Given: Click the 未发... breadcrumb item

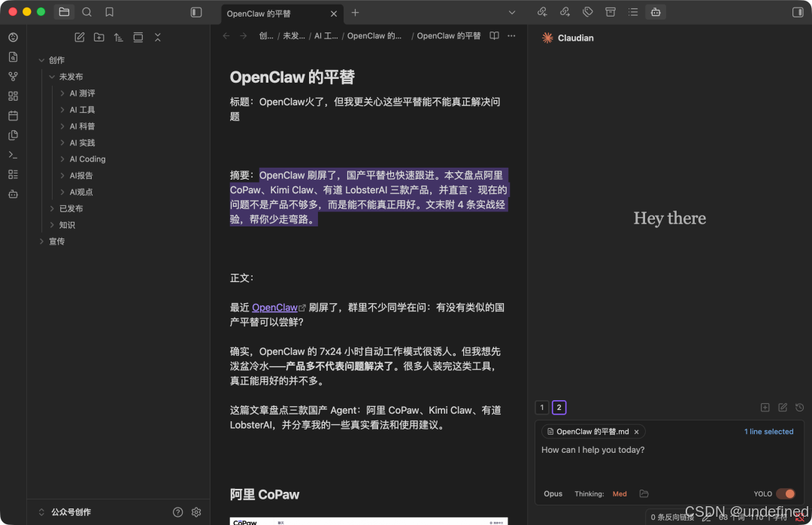Looking at the screenshot, I should (x=294, y=36).
